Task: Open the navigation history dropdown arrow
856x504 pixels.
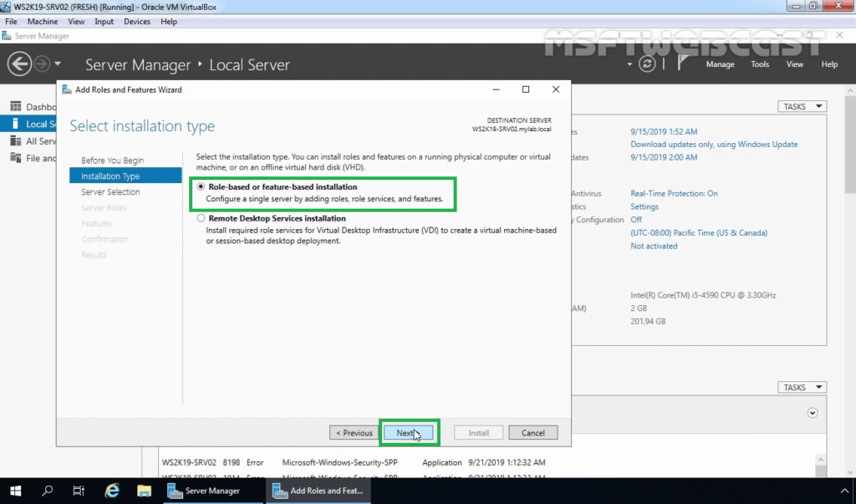Action: pyautogui.click(x=58, y=64)
